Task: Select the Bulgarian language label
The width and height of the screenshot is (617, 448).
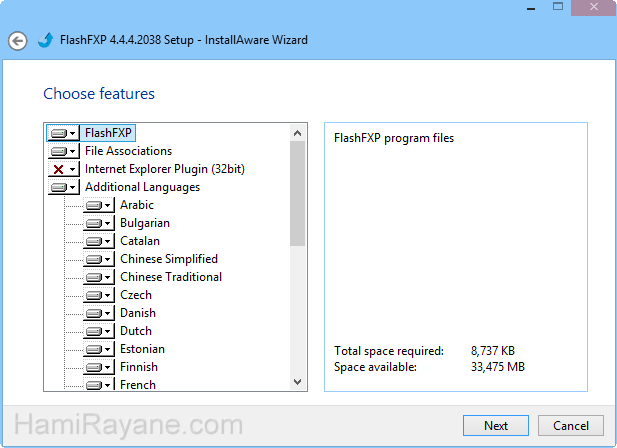Action: pos(145,223)
